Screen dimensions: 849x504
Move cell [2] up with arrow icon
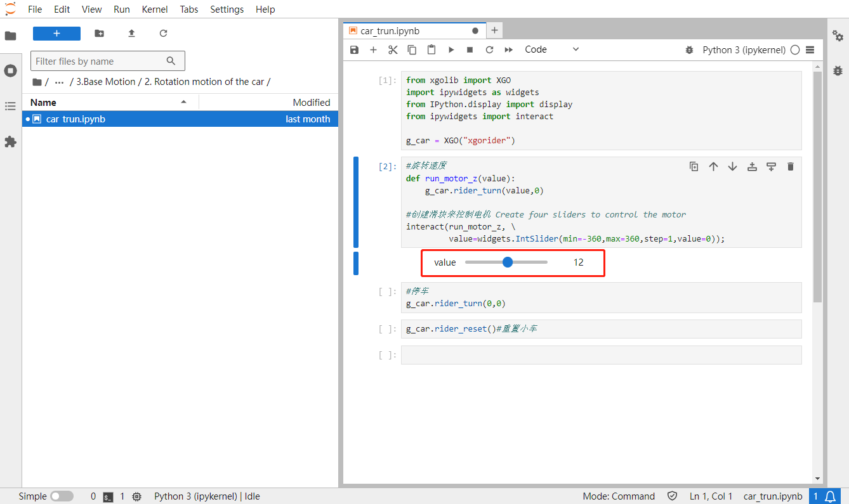tap(713, 167)
